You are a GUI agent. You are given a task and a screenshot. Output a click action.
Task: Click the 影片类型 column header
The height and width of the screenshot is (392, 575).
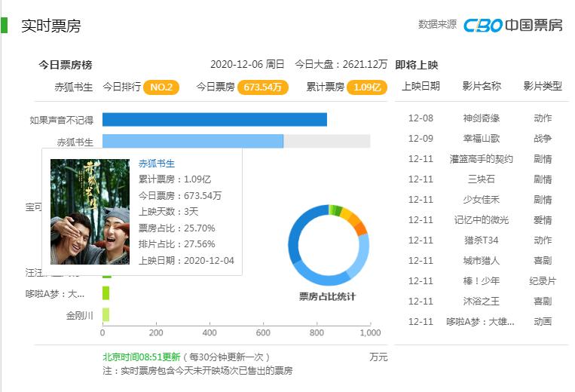pyautogui.click(x=543, y=86)
